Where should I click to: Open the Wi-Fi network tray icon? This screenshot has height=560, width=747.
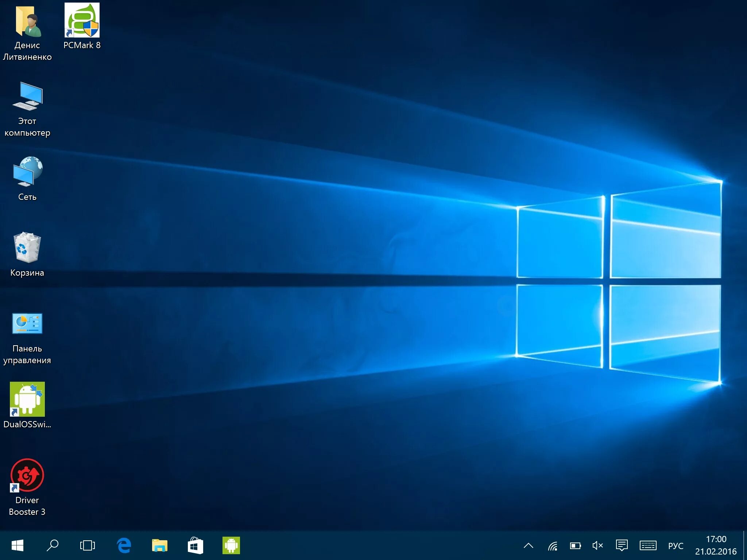pyautogui.click(x=553, y=546)
